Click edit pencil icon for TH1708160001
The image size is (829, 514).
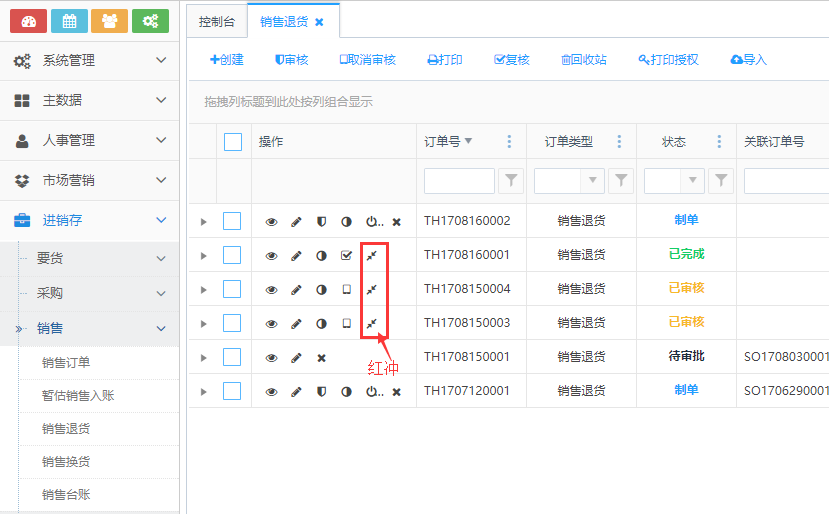(x=296, y=256)
